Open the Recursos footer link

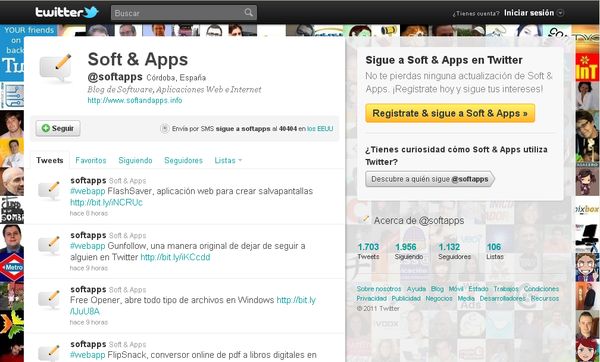[545, 298]
